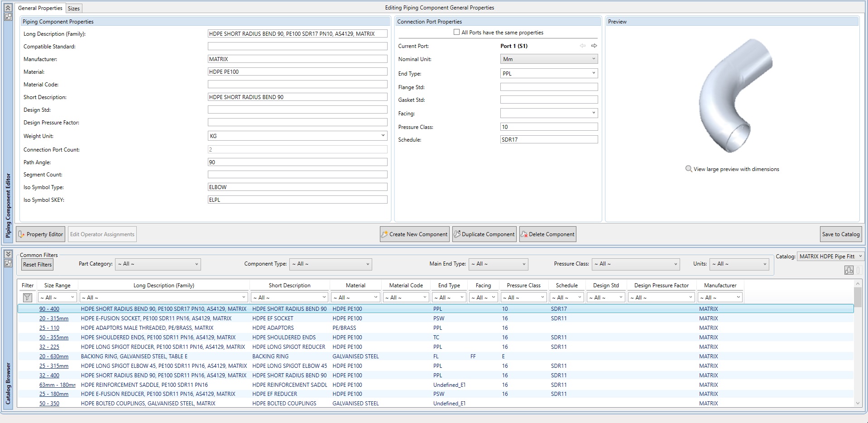Click the Save to Catalog button
Viewport: 868px width, 423px height.
(x=840, y=234)
